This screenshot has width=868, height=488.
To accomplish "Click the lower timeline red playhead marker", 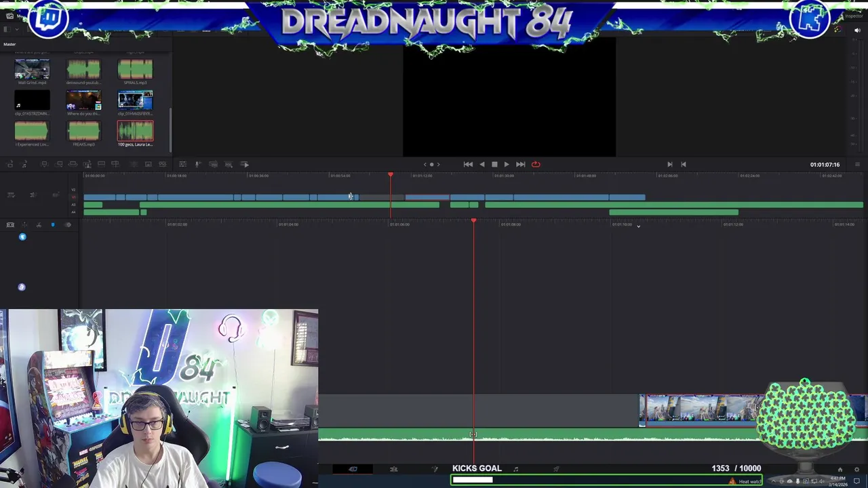I will click(x=473, y=221).
